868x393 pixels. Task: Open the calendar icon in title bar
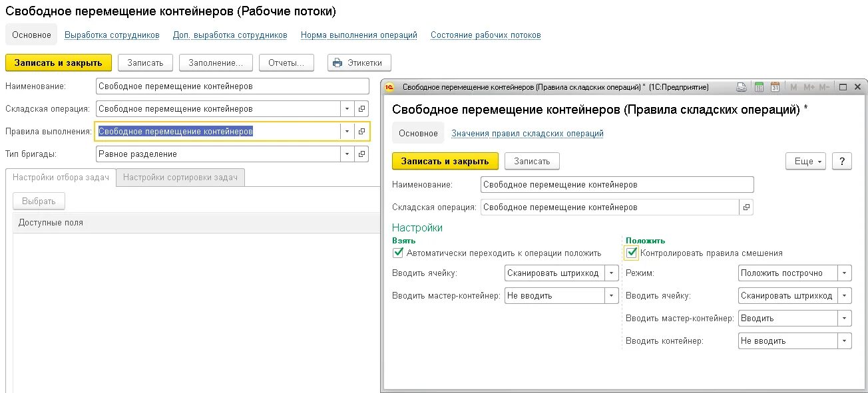tap(775, 87)
